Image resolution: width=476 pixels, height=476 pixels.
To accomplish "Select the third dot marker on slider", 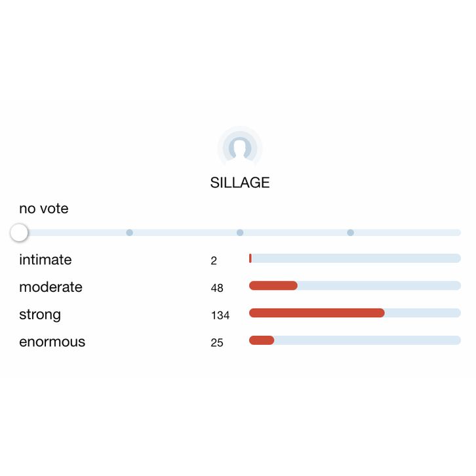I will coord(351,233).
